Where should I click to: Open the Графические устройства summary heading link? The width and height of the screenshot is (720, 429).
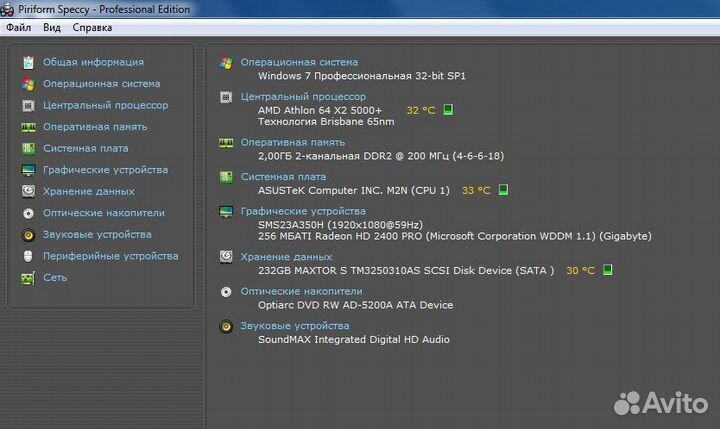pos(303,211)
